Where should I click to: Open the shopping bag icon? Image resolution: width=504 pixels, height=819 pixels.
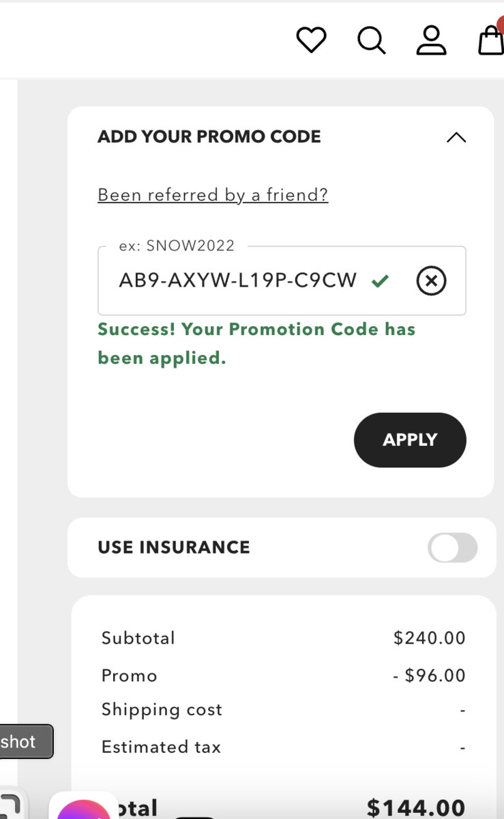491,40
